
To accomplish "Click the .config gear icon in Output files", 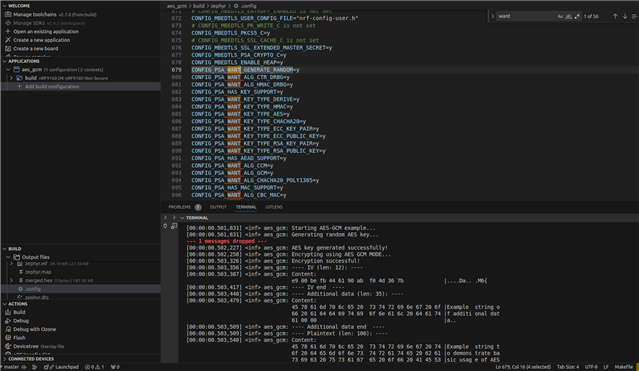I will 20,289.
